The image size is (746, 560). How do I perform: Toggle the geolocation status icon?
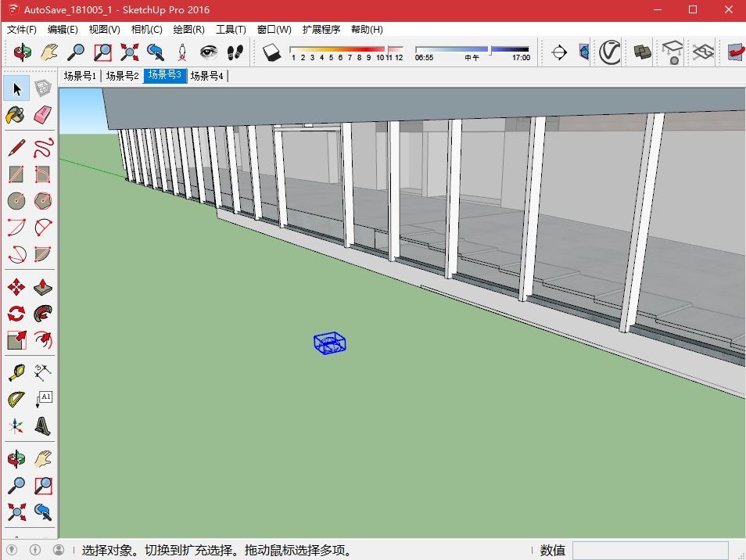tap(12, 550)
